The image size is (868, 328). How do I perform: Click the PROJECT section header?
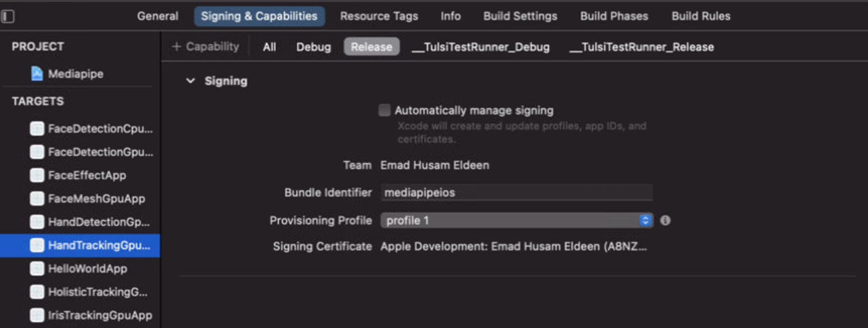(x=38, y=47)
